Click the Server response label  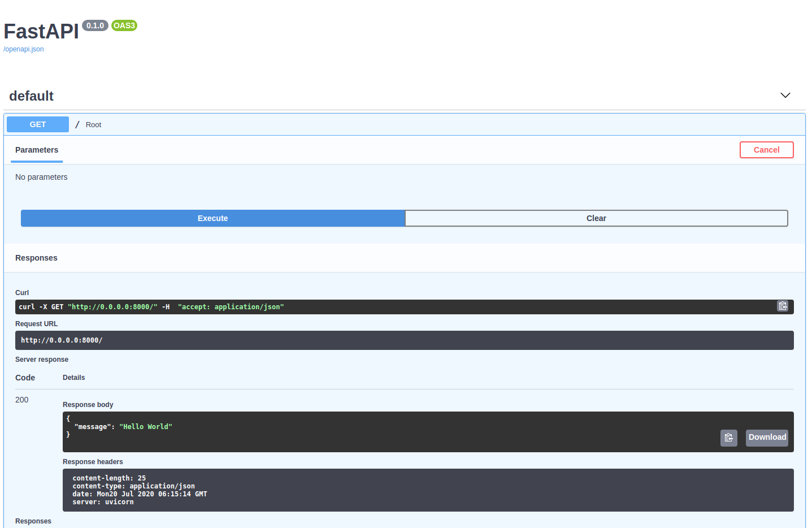42,360
